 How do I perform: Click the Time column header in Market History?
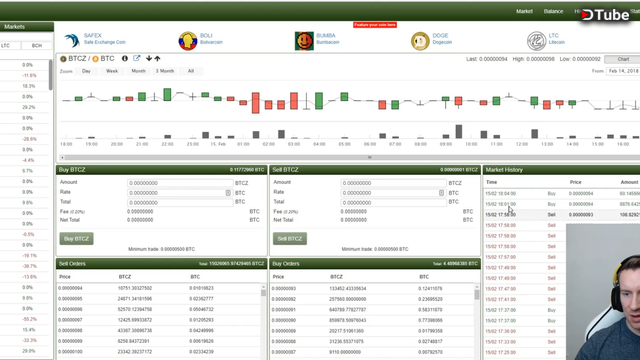(491, 182)
